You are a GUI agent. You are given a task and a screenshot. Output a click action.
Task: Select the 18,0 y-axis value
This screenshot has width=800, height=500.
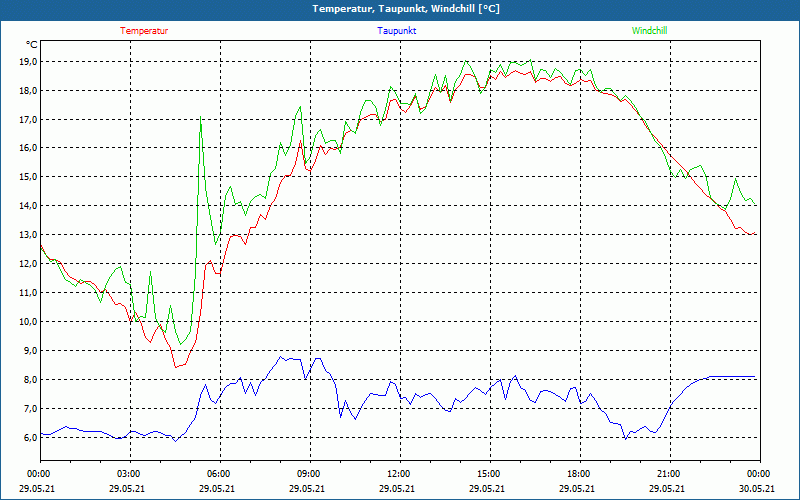(28, 91)
